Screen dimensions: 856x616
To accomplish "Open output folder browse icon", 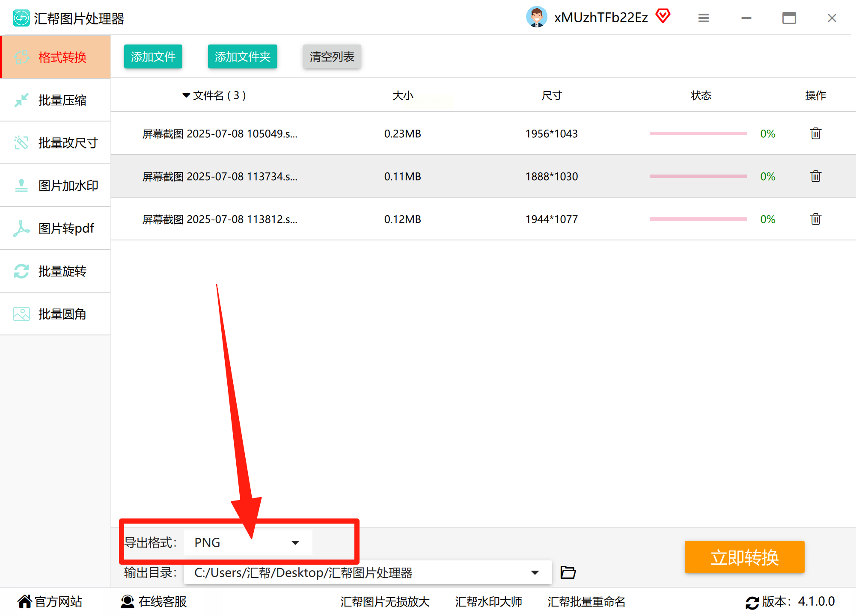I will pyautogui.click(x=568, y=572).
